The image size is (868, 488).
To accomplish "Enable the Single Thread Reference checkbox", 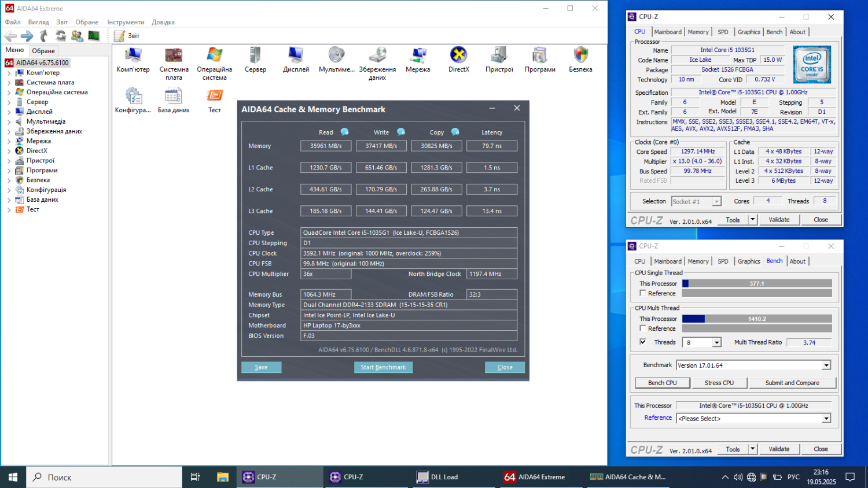I will 643,293.
